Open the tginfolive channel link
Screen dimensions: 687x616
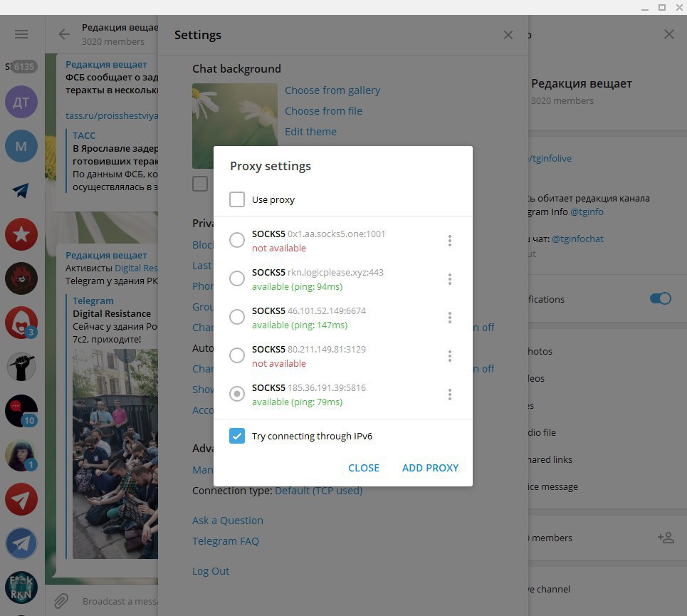[x=550, y=158]
